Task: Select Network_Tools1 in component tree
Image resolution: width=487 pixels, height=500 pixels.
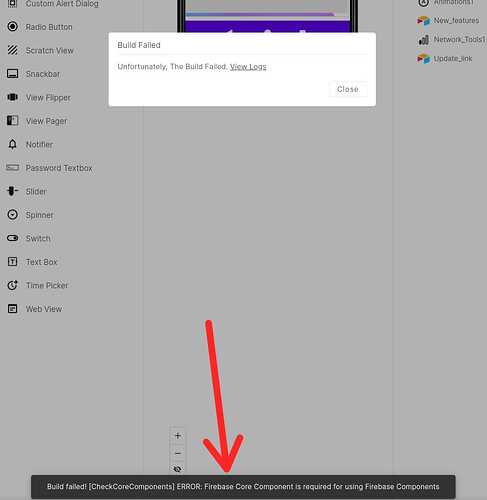Action: 452,40
